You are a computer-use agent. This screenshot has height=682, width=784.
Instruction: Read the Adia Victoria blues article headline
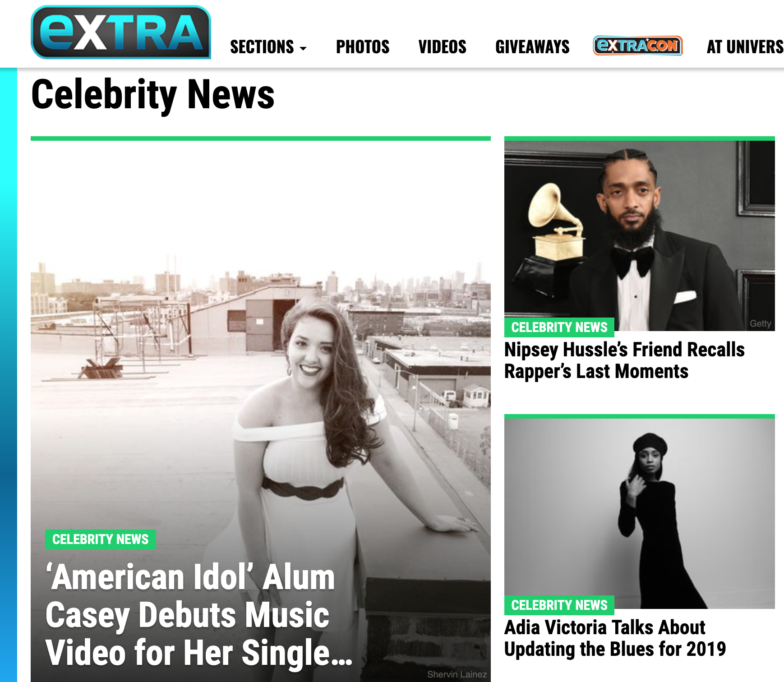(615, 638)
